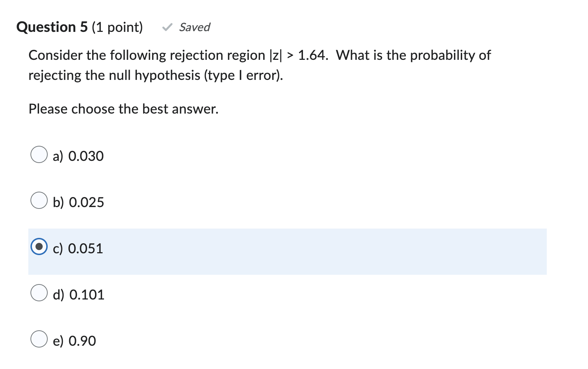Click the label text 0.90
This screenshot has height=369, width=588.
click(82, 341)
